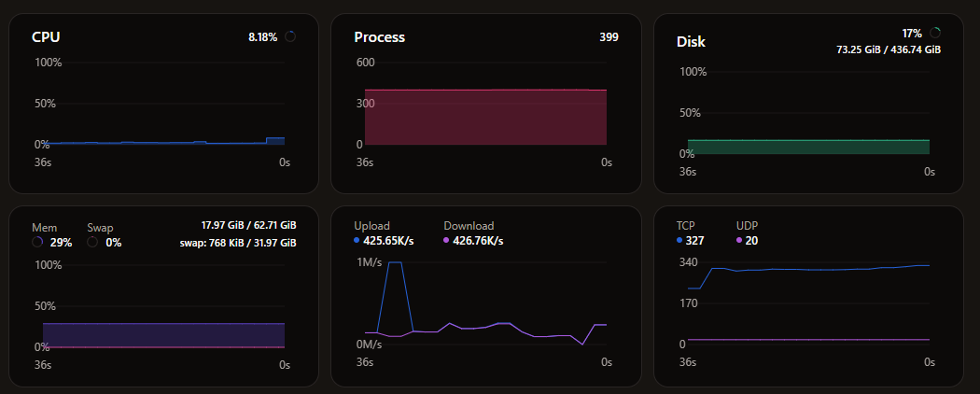Select the CPU card title
The width and height of the screenshot is (980, 394).
(46, 37)
